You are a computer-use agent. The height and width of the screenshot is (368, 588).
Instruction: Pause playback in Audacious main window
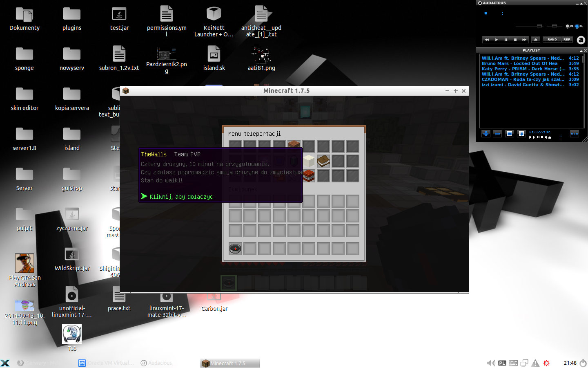tap(506, 40)
